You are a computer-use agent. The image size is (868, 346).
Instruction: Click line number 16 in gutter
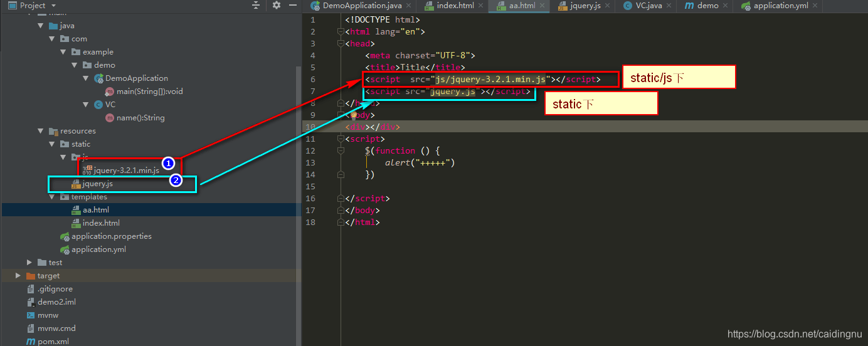click(312, 199)
